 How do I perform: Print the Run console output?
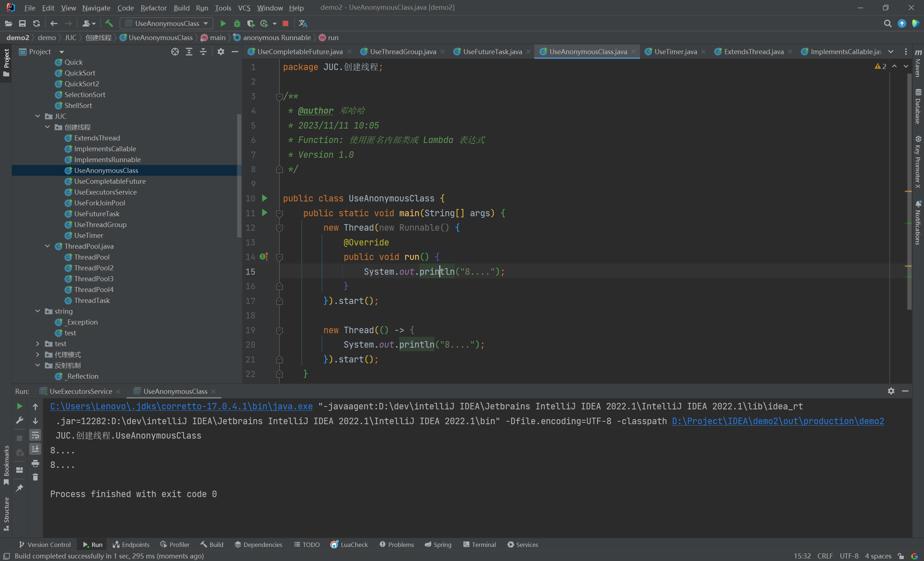pos(35,464)
